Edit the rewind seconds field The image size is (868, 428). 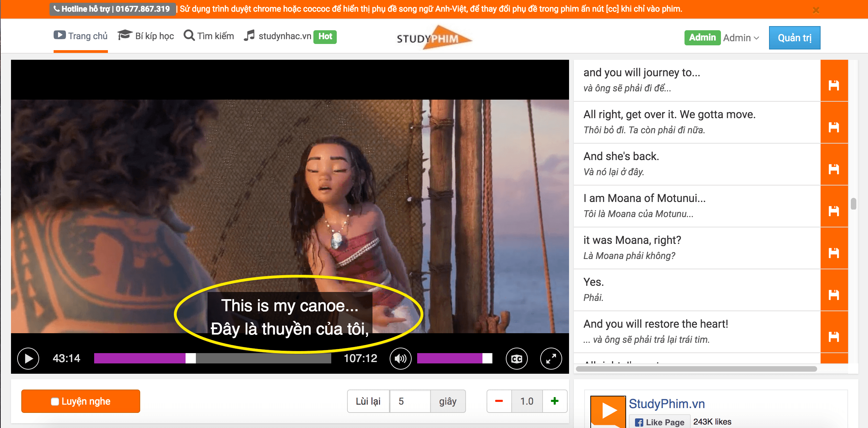click(410, 401)
